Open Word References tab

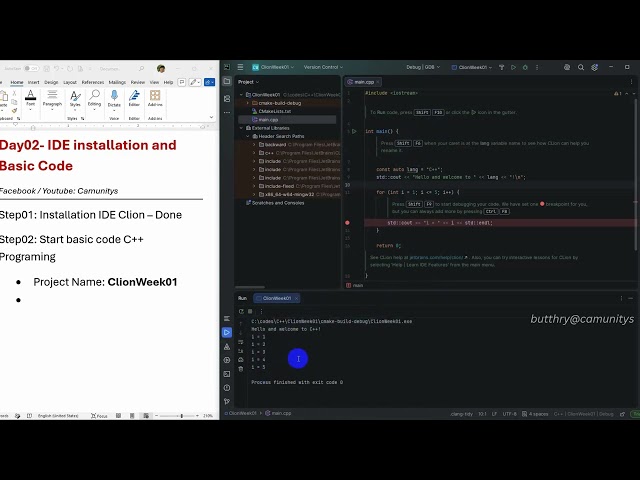click(x=93, y=82)
